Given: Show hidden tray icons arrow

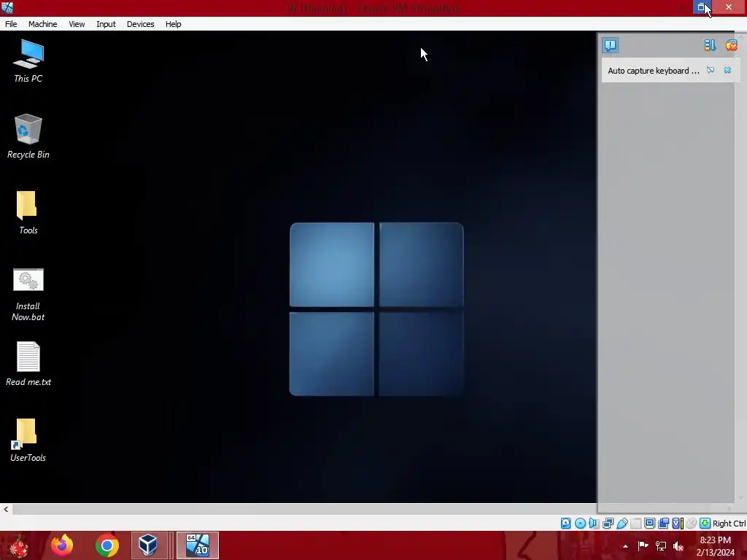Looking at the screenshot, I should [x=625, y=546].
